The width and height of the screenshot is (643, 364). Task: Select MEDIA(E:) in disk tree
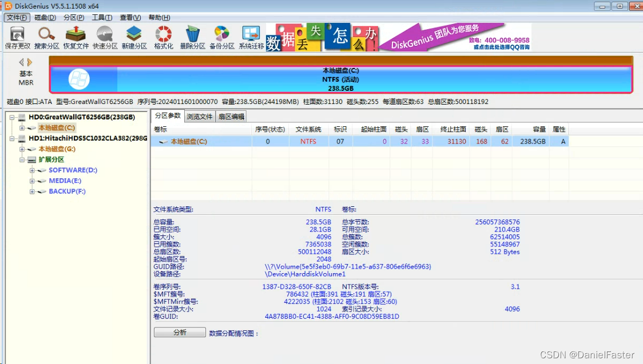pyautogui.click(x=65, y=181)
